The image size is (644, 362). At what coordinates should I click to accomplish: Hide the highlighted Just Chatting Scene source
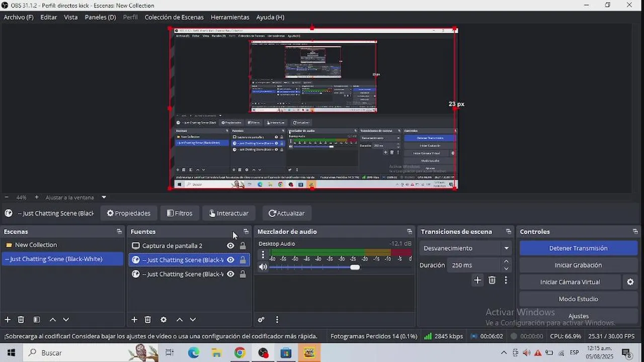(230, 260)
